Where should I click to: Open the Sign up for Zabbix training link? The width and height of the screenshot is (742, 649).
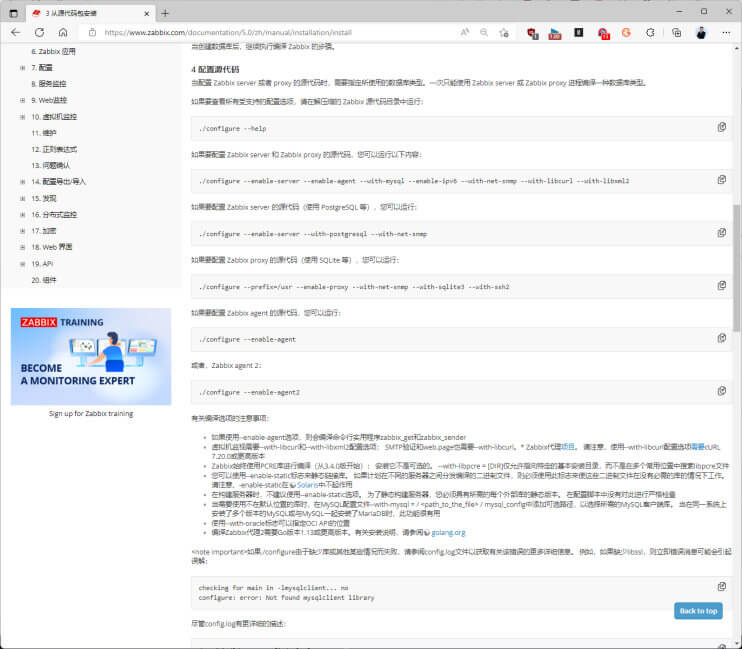coord(91,413)
